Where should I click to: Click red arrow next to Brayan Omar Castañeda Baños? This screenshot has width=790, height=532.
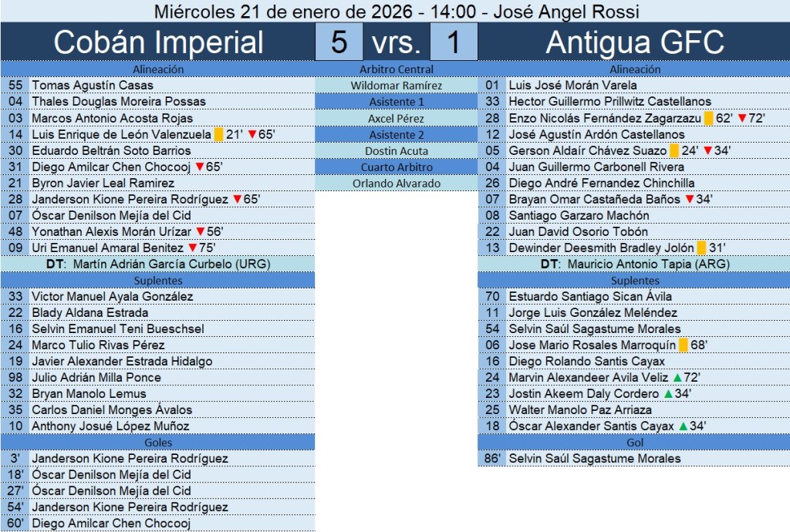689,199
